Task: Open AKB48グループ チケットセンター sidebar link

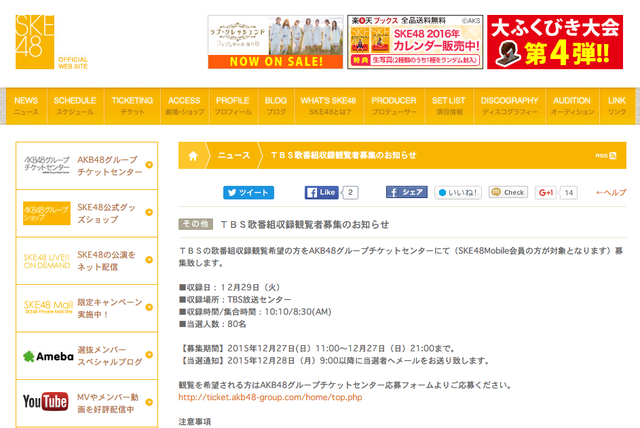Action: pos(87,166)
